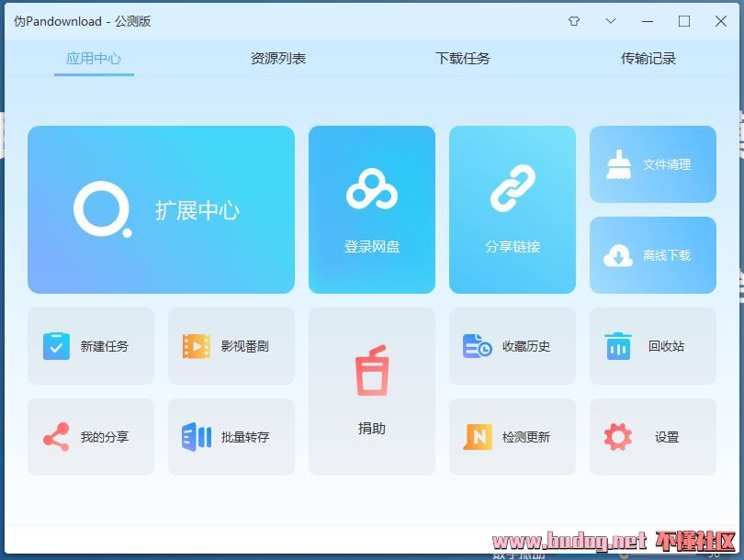Click the 文件清理 text
Image resolution: width=744 pixels, height=560 pixels.
click(x=667, y=164)
